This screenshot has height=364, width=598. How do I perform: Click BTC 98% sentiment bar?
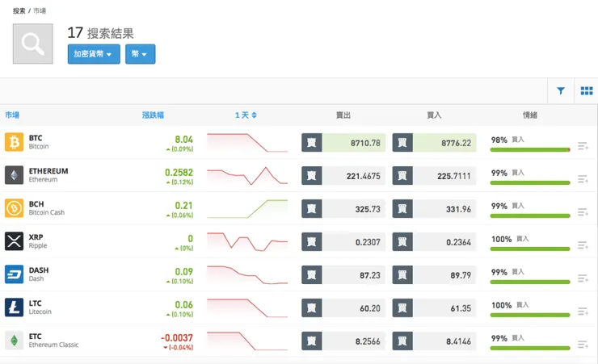pos(530,149)
